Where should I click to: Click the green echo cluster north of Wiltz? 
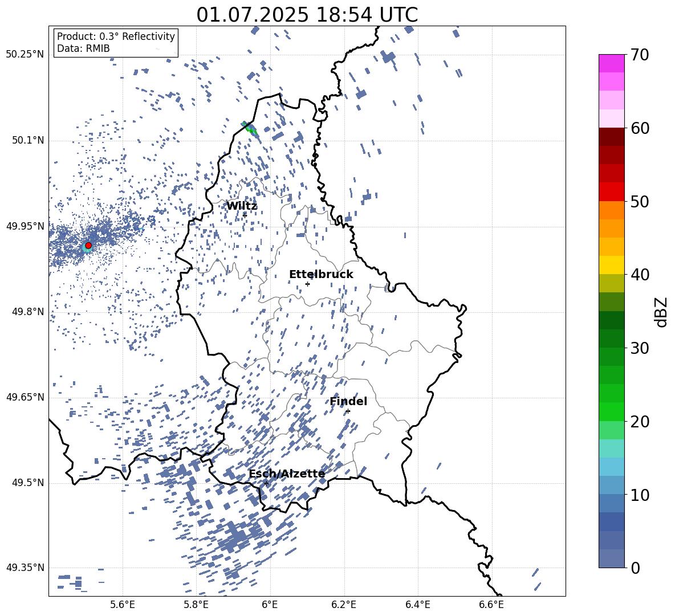click(250, 128)
